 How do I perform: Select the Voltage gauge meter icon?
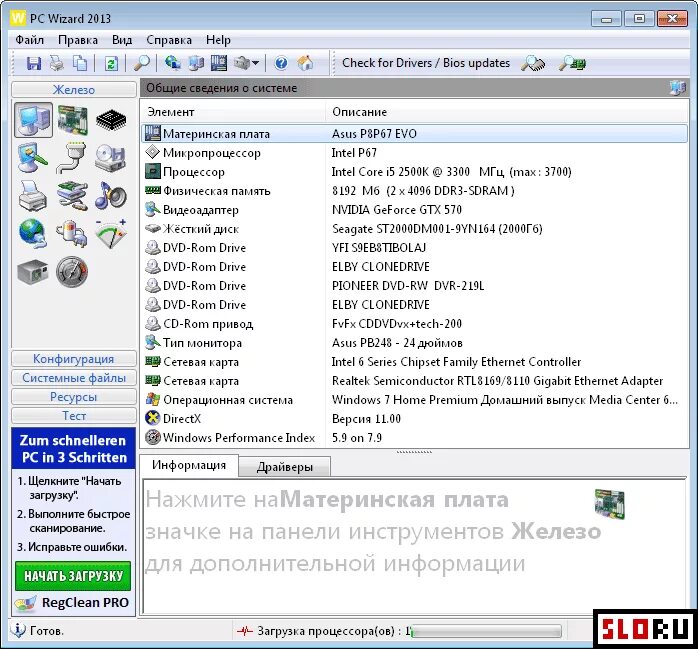[111, 233]
